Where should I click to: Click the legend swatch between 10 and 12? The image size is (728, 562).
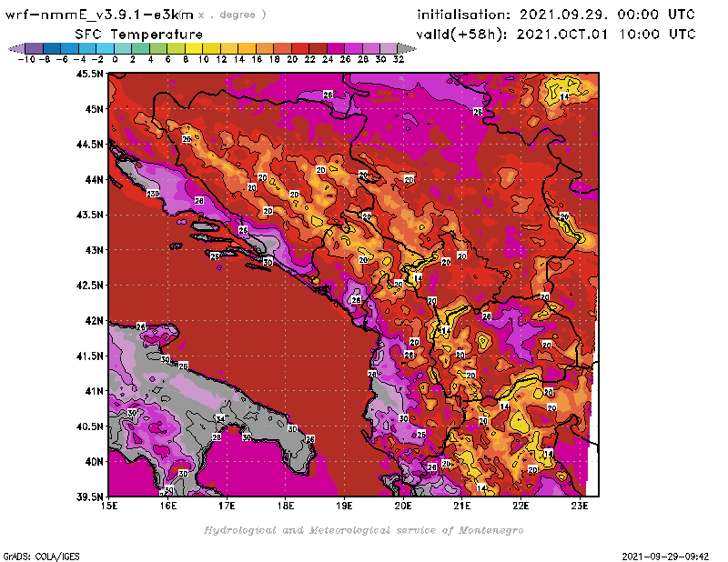click(x=211, y=48)
